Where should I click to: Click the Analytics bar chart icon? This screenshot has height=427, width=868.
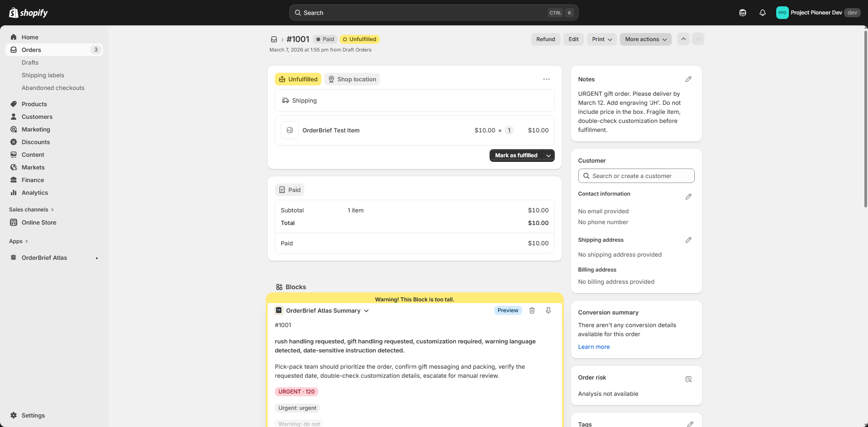pyautogui.click(x=14, y=192)
